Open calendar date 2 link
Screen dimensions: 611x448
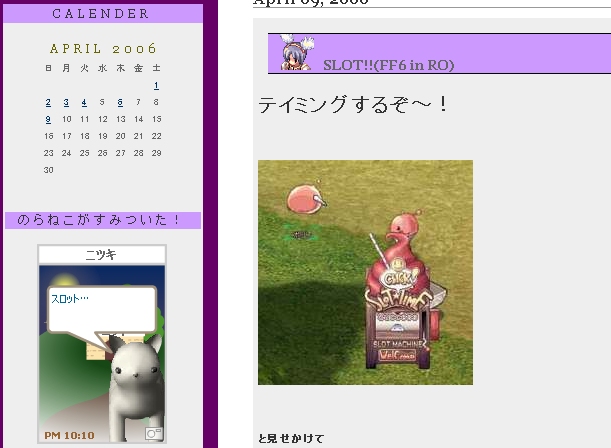click(48, 102)
